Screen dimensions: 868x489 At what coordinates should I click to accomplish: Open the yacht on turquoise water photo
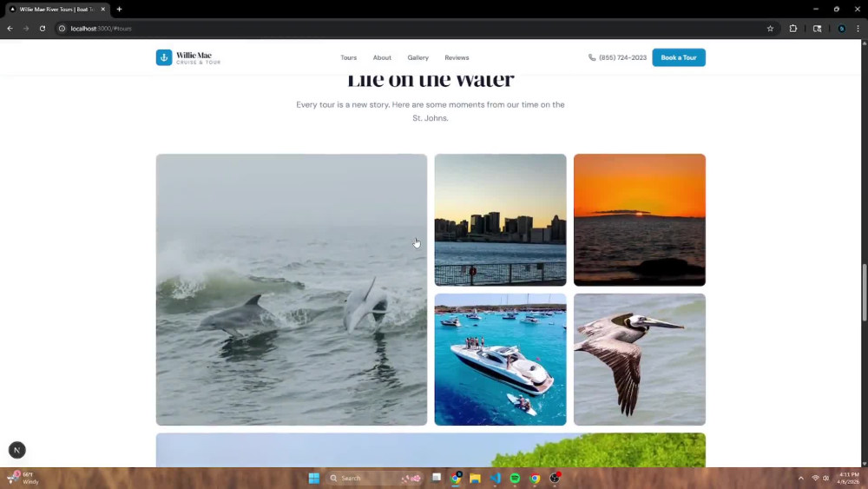pos(501,360)
